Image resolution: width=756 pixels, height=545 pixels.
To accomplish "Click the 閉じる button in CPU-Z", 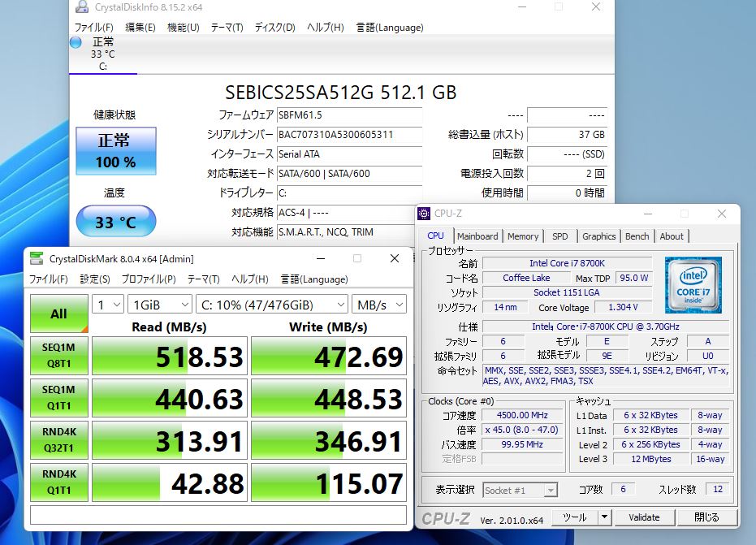I will click(x=706, y=517).
